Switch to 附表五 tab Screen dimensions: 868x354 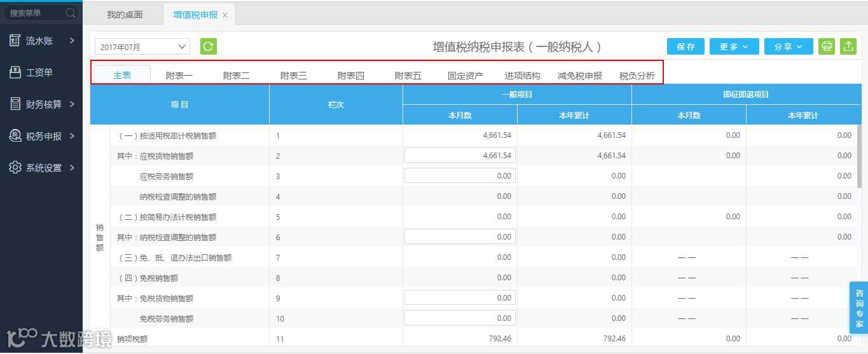[408, 76]
